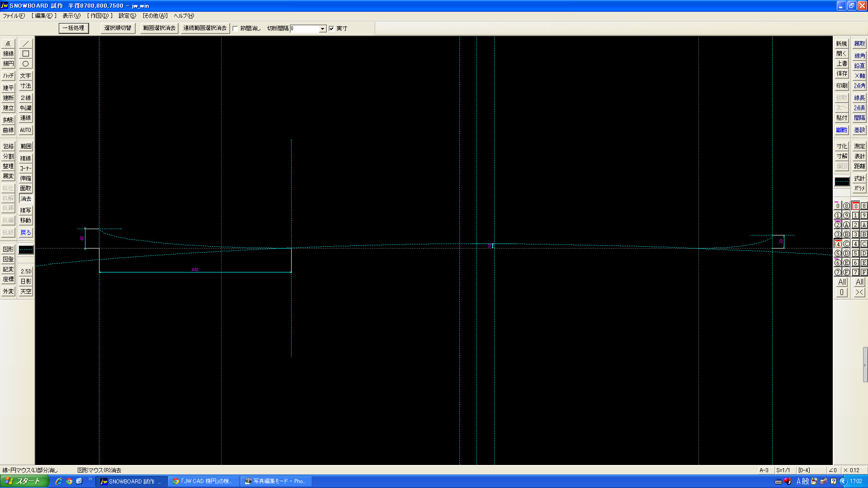868x488 pixels.
Task: Choose the コーナー corner tool
Action: [x=26, y=169]
